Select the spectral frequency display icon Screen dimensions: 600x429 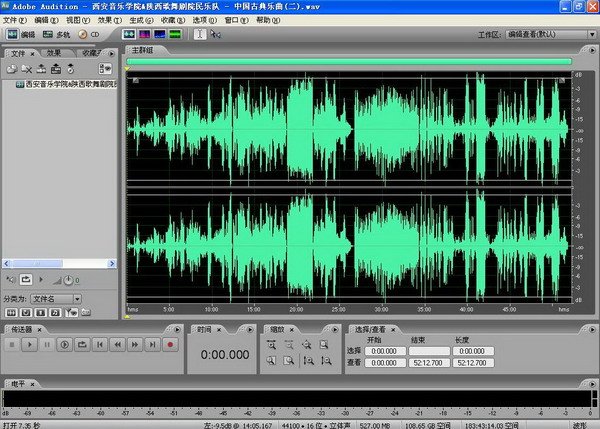(x=144, y=34)
